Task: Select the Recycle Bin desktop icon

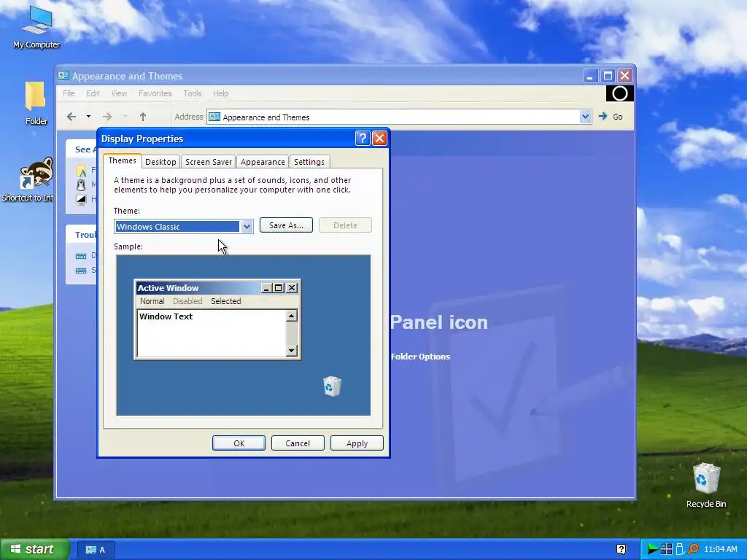Action: (706, 485)
